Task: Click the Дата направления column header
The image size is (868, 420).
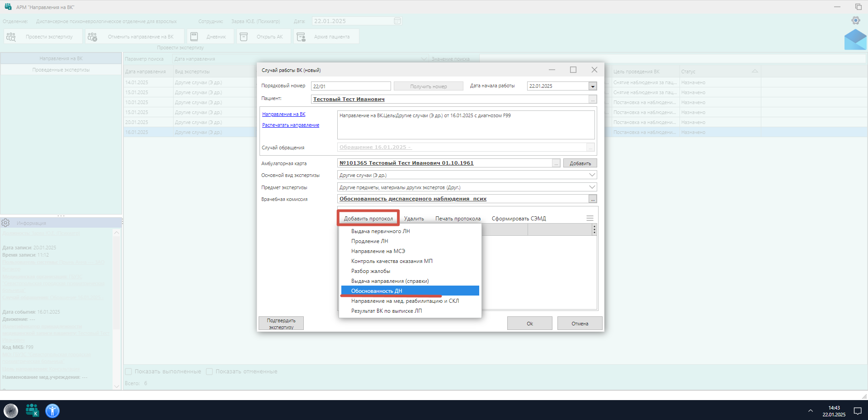Action: (148, 72)
